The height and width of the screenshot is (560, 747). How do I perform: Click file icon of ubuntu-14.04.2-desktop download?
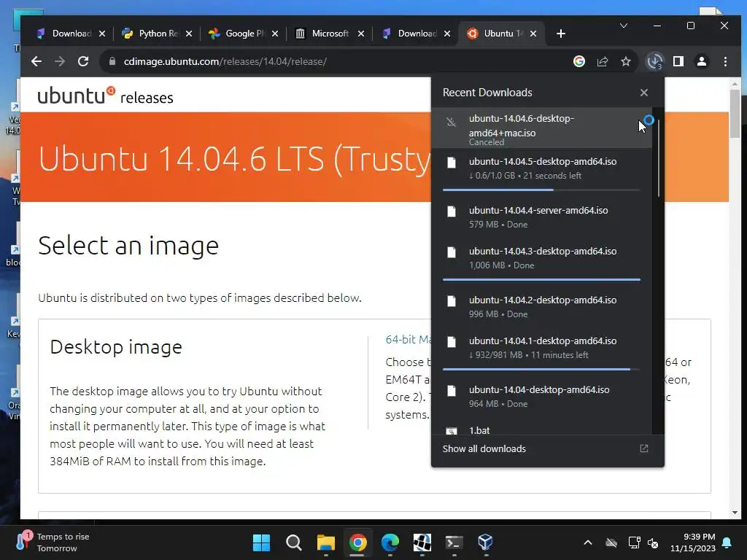(451, 301)
